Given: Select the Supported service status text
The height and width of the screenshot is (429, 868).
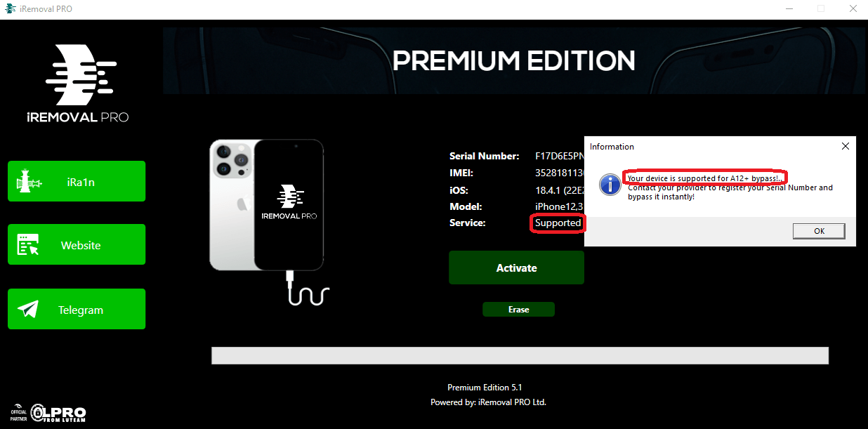Looking at the screenshot, I should click(x=558, y=223).
